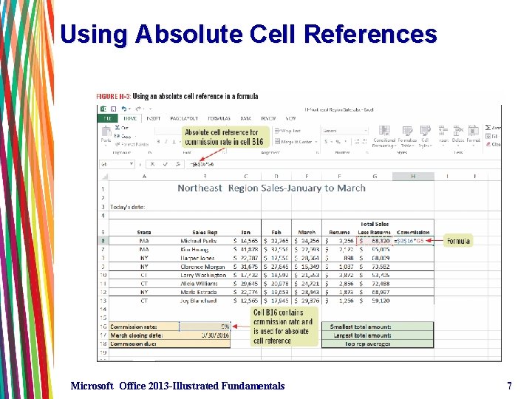Click the Save icon in Quick Access Toolbar

point(114,109)
